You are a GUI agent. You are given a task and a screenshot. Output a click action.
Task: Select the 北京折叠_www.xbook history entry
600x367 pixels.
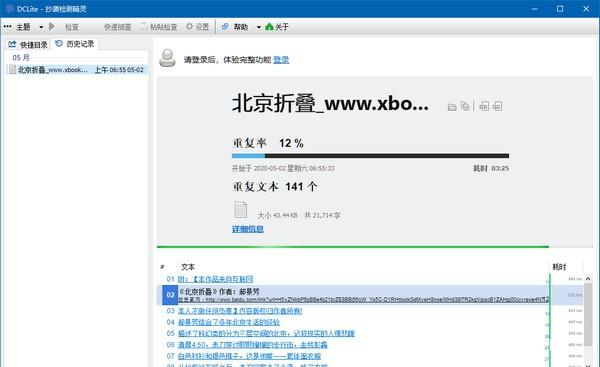tap(77, 70)
